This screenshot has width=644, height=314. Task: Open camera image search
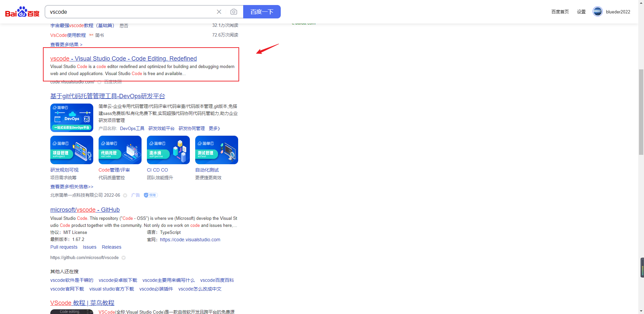point(234,12)
